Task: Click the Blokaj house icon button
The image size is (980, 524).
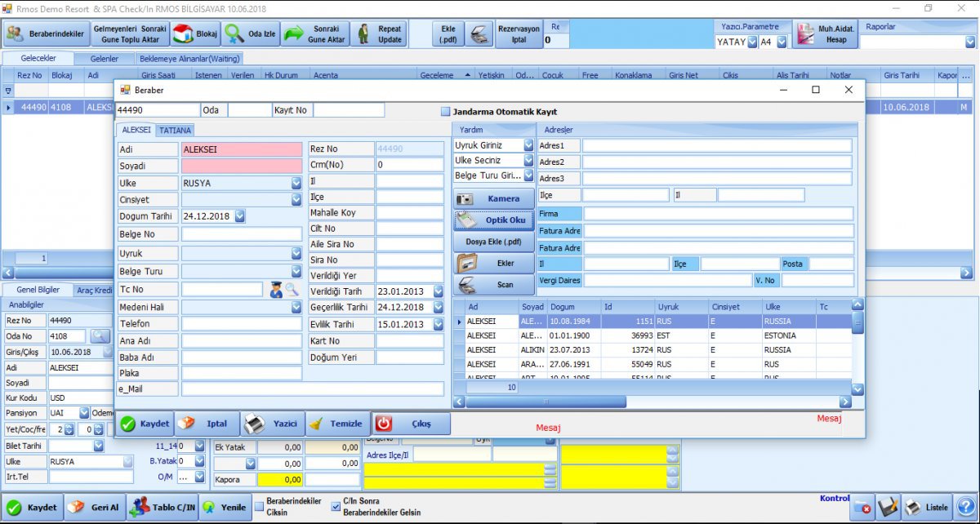Action: (195, 33)
